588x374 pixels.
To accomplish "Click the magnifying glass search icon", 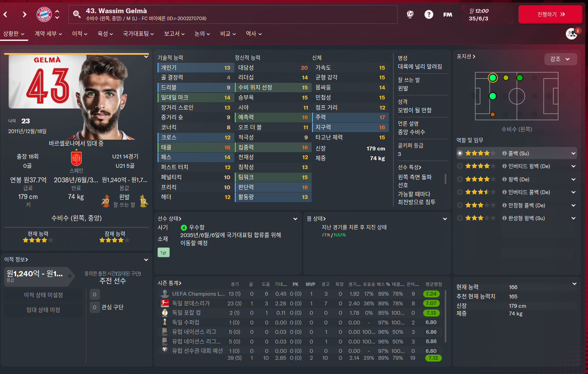I will point(77,14).
